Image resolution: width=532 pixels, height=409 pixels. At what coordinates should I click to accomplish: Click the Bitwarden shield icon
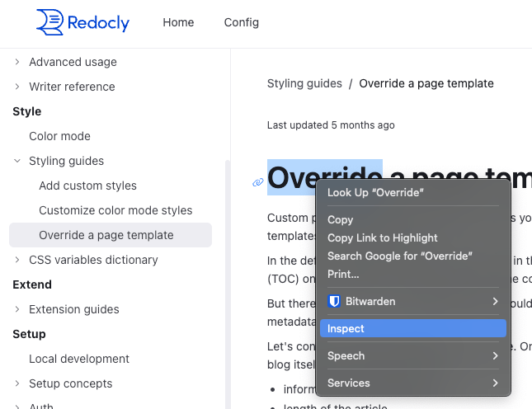(x=334, y=302)
